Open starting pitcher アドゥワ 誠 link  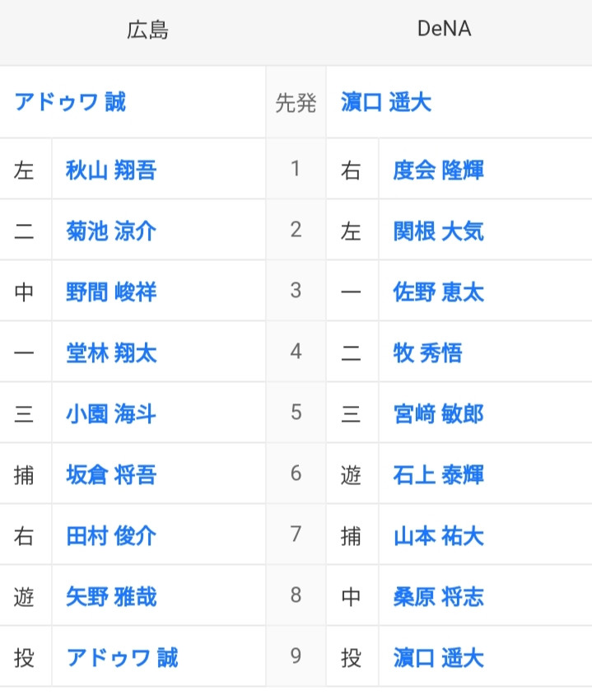(70, 102)
